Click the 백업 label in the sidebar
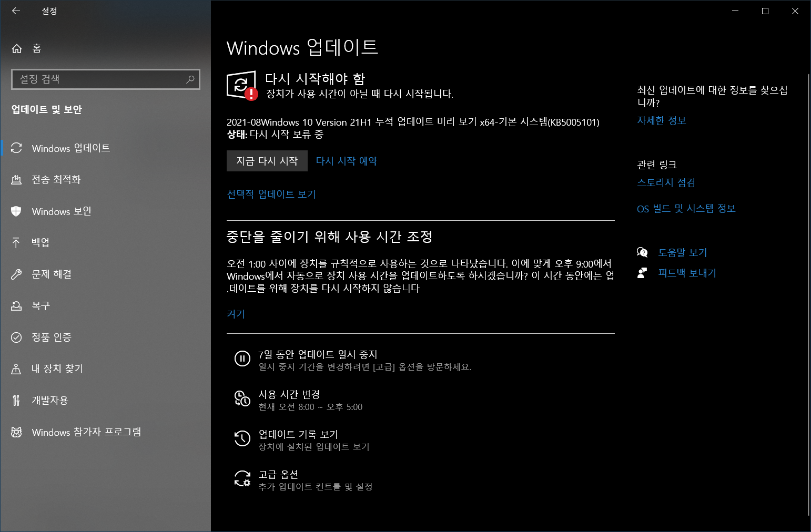Image resolution: width=811 pixels, height=532 pixels. 40,242
